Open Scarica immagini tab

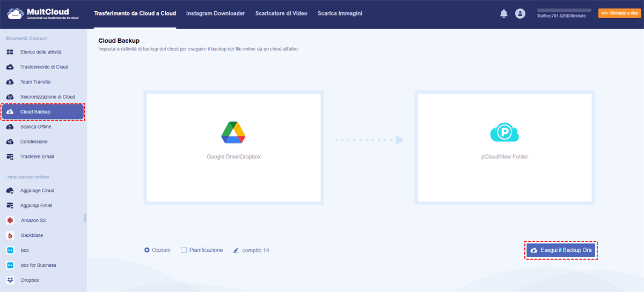pyautogui.click(x=340, y=13)
